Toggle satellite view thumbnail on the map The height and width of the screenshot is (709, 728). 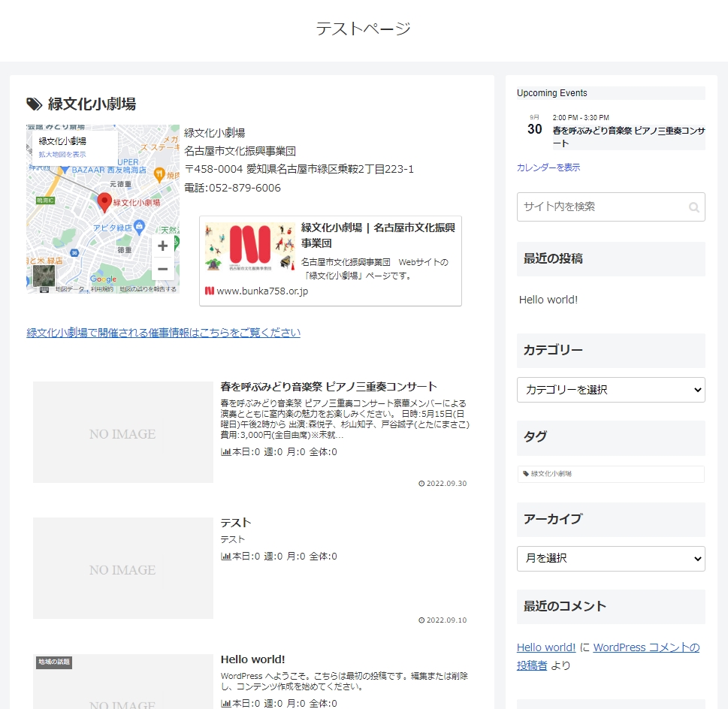44,276
